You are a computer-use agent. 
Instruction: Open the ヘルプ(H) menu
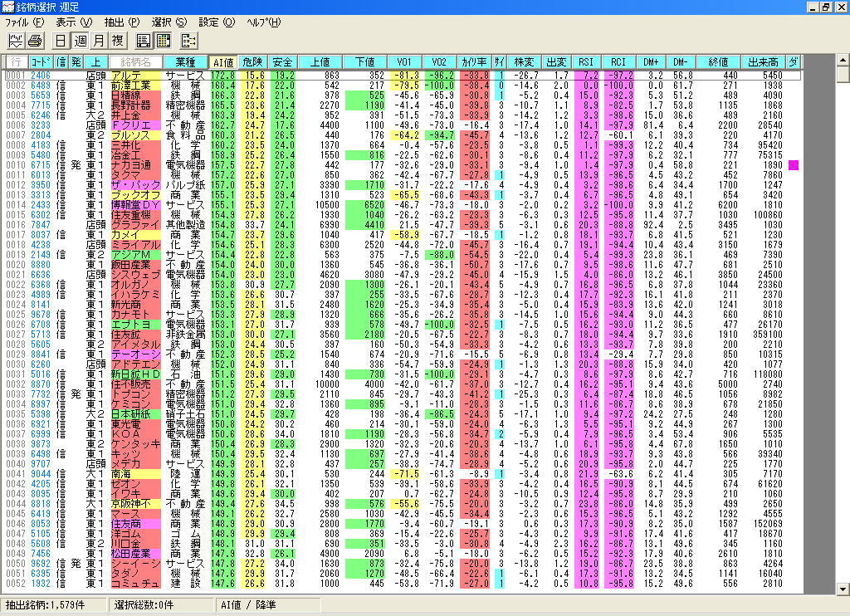coord(264,22)
